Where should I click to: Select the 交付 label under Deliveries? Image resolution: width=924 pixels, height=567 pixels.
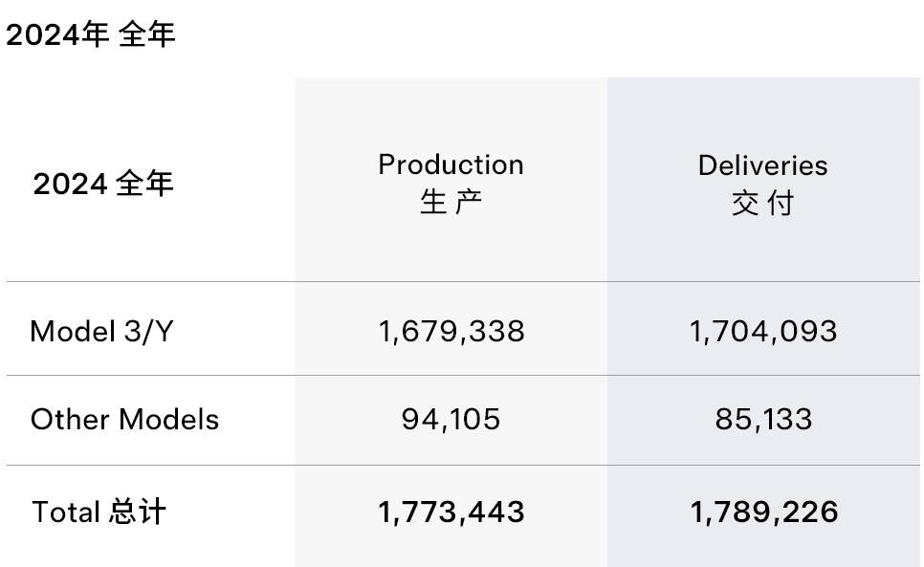coord(762,204)
